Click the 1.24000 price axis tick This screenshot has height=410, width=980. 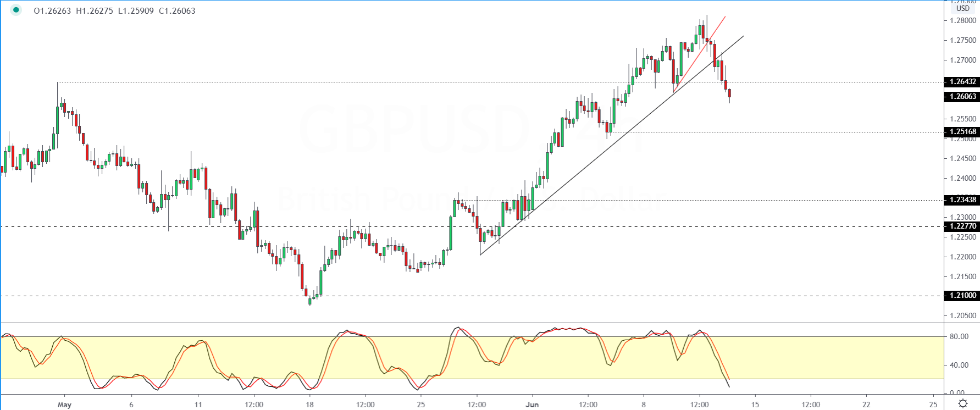(963, 179)
